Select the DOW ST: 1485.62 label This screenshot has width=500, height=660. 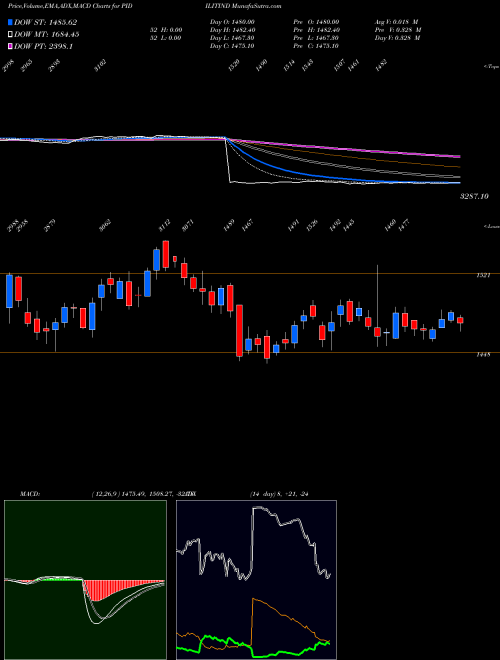coord(45,23)
